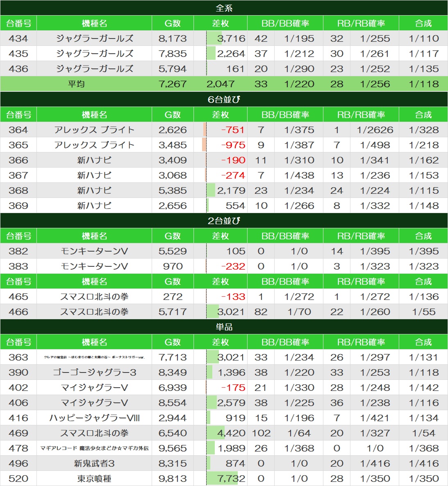448x486 pixels.
Task: Select 差枚 -133 in row 465
Action: [233, 297]
